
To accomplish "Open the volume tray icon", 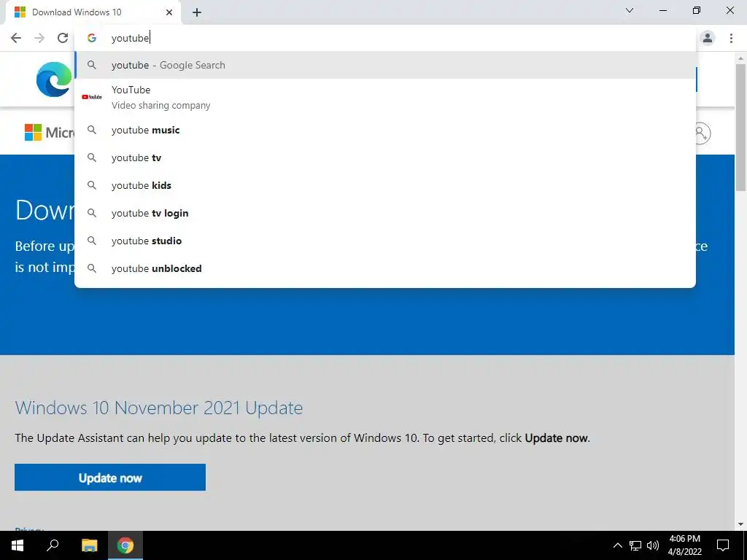I will pyautogui.click(x=653, y=545).
